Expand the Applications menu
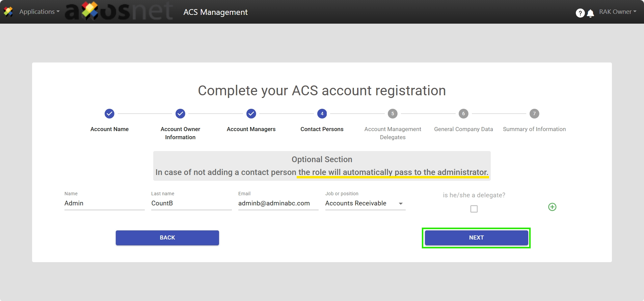The width and height of the screenshot is (644, 301). click(x=39, y=12)
